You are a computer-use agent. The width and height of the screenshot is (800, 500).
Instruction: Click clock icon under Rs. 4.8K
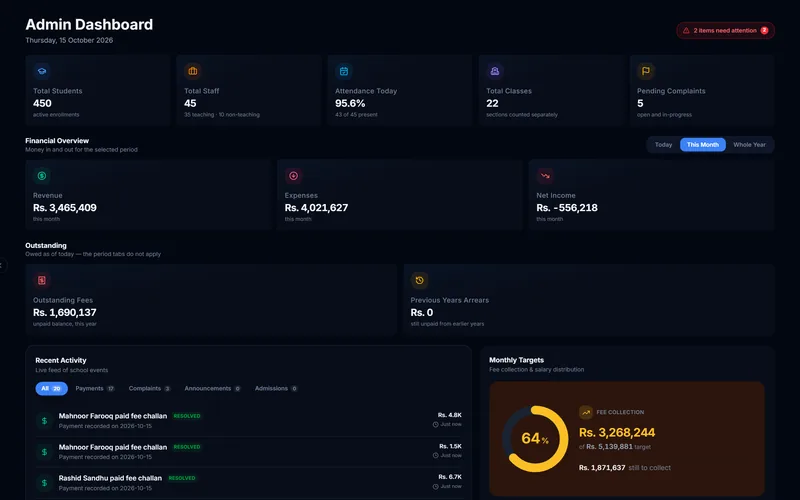(435, 424)
